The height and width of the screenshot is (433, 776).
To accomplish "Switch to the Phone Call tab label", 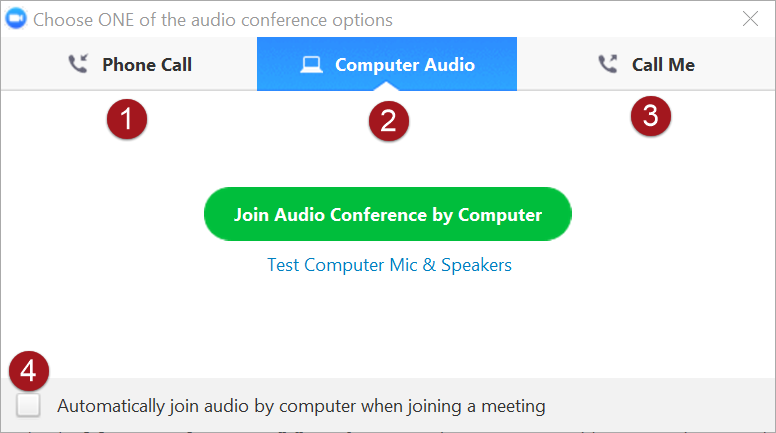I will [x=147, y=65].
